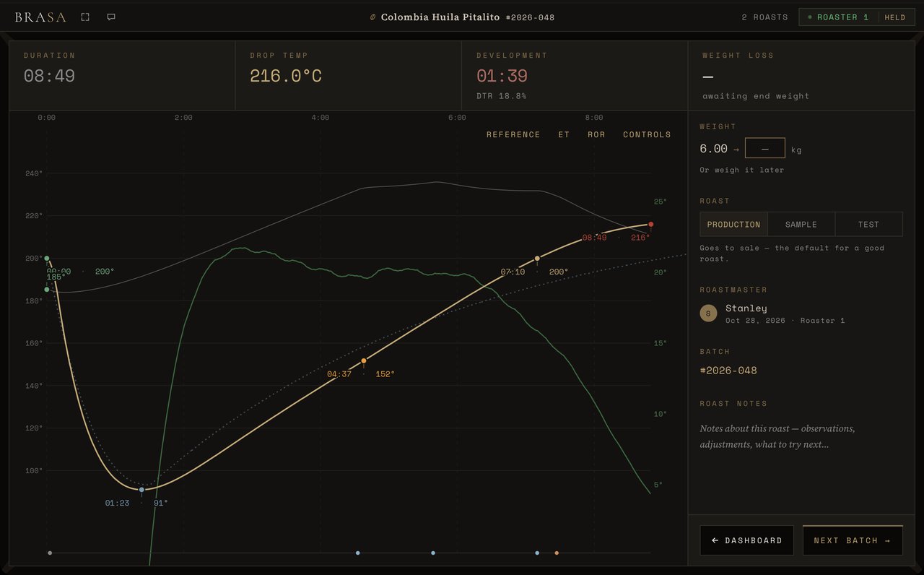Click the 216.0°C drop temp value
Image resolution: width=924 pixels, height=575 pixels.
click(x=286, y=76)
